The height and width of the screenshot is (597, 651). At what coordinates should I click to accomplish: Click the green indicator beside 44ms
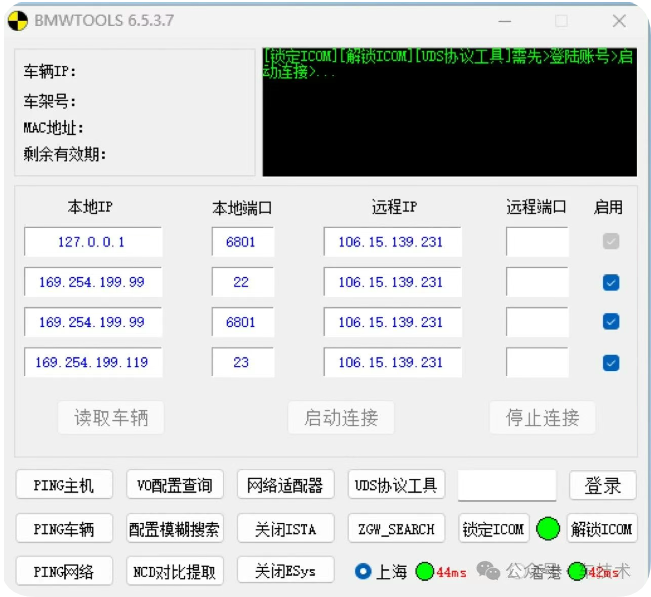pos(425,572)
